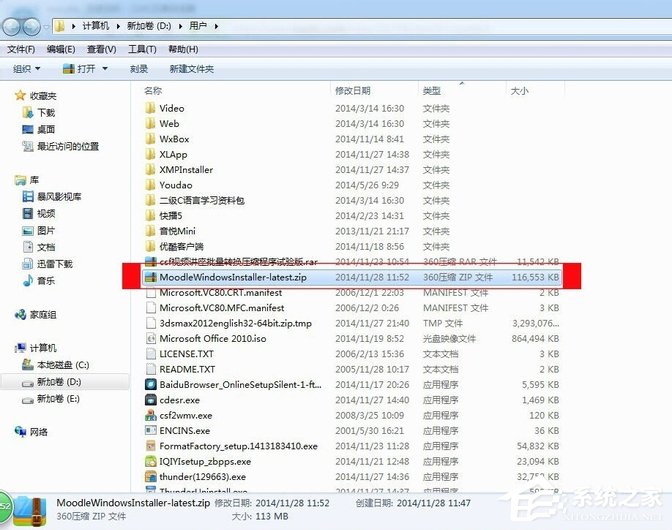Select the XLApp folder icon
The width and height of the screenshot is (672, 530).
150,154
